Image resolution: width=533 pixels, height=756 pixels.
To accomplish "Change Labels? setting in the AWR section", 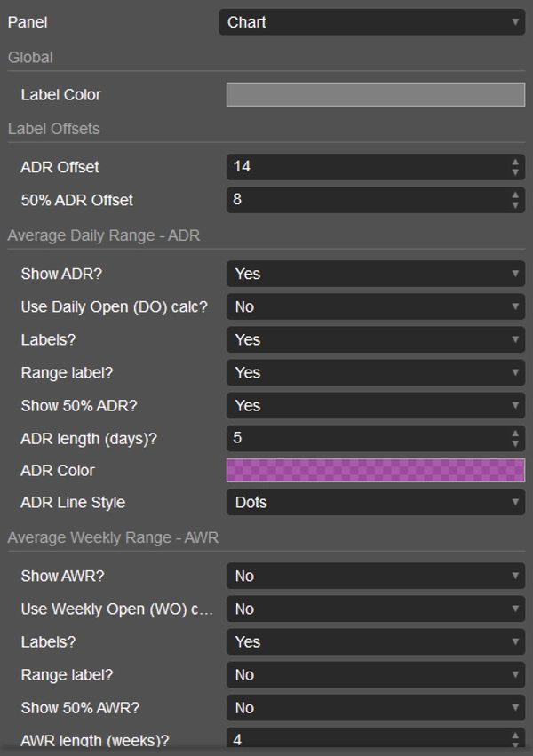I will click(375, 641).
